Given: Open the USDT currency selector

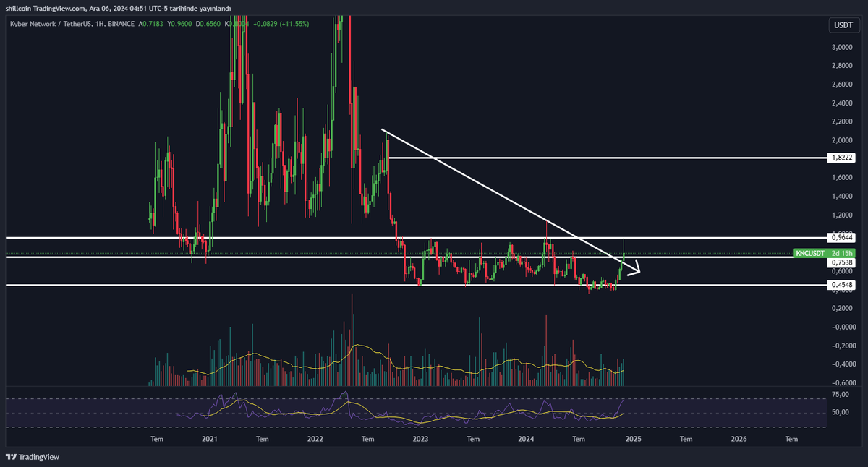Looking at the screenshot, I should (843, 25).
